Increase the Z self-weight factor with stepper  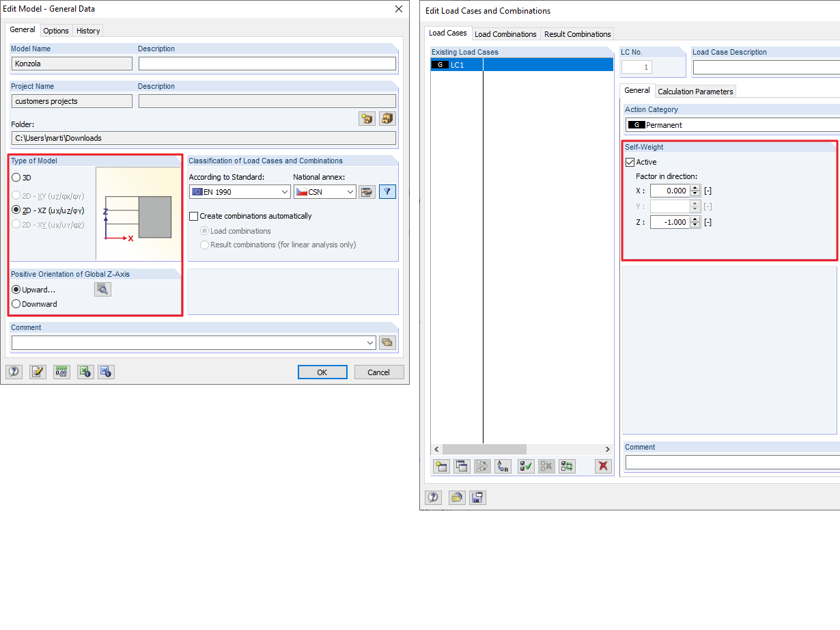695,219
